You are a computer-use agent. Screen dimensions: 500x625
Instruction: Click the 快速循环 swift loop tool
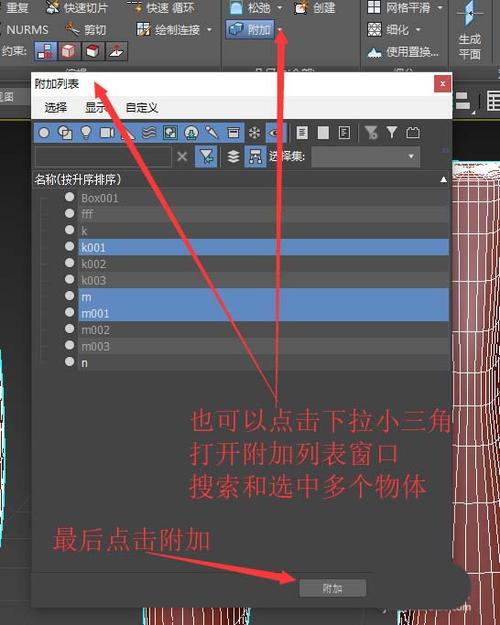161,8
